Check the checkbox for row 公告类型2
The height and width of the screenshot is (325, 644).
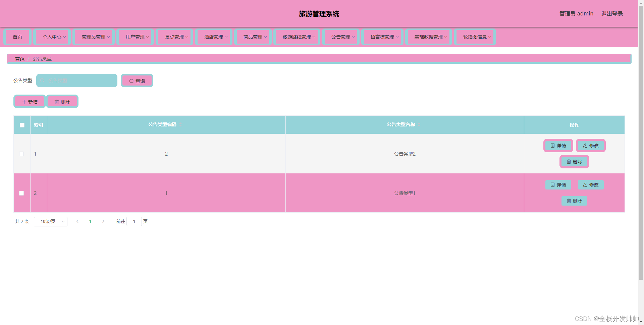point(21,154)
